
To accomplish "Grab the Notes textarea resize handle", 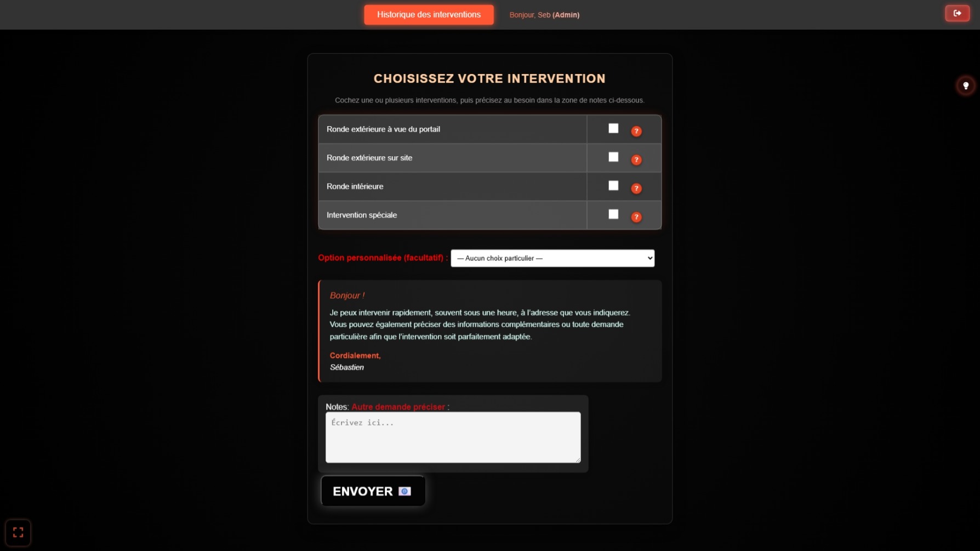I will click(x=577, y=459).
